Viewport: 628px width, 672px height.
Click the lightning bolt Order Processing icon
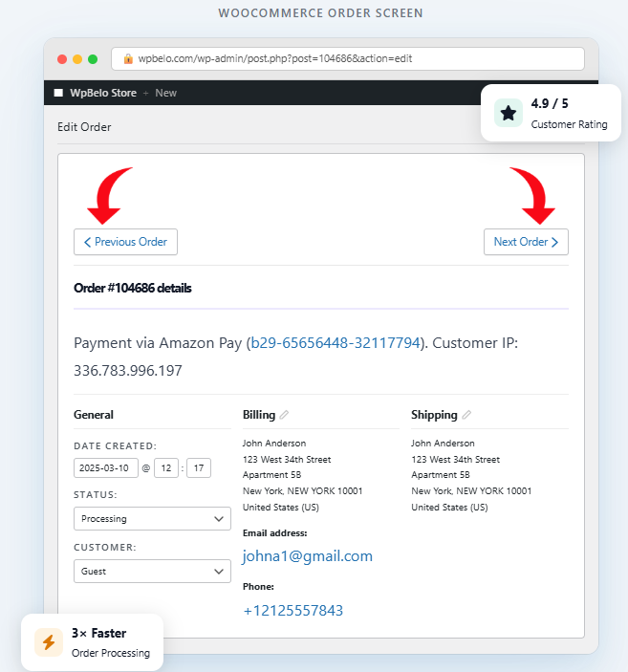[49, 642]
